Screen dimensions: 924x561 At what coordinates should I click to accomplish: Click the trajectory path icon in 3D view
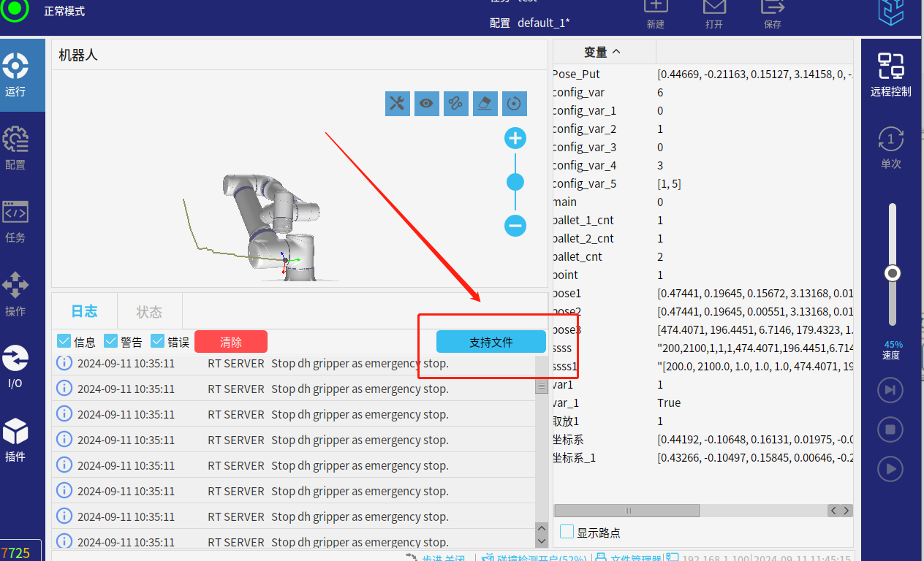tap(456, 104)
